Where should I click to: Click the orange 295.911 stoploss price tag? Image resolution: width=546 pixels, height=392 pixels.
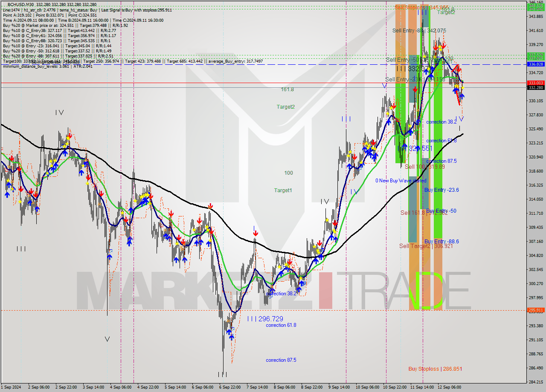tap(536, 310)
